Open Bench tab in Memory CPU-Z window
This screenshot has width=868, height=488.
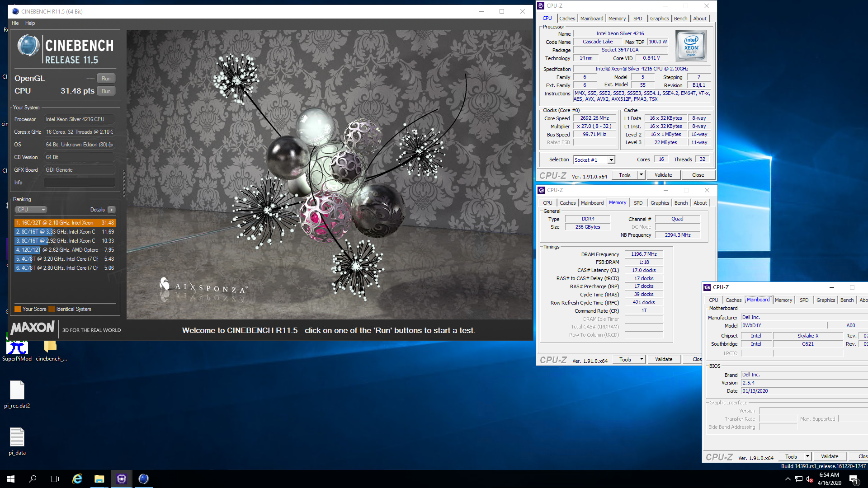[x=681, y=203]
